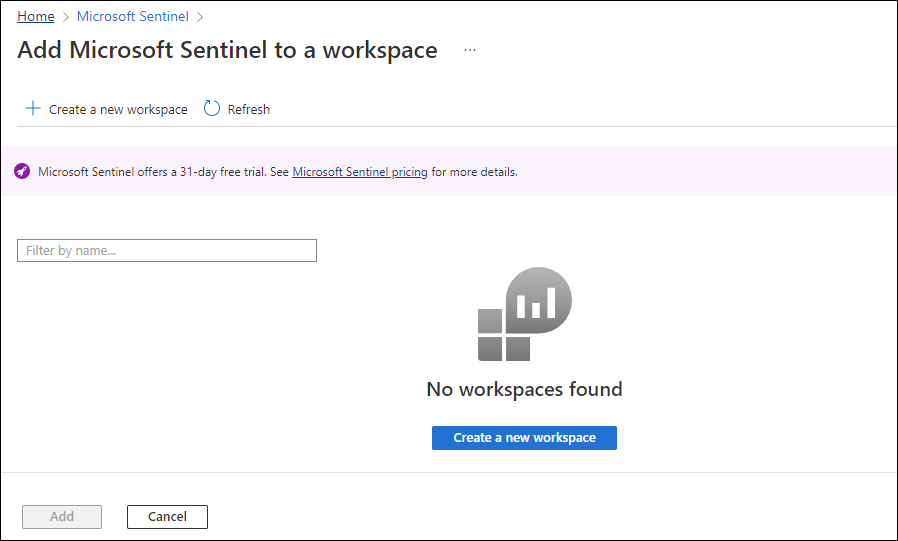Click the 31-day free trial message text
The height and width of the screenshot is (541, 898).
tap(278, 172)
